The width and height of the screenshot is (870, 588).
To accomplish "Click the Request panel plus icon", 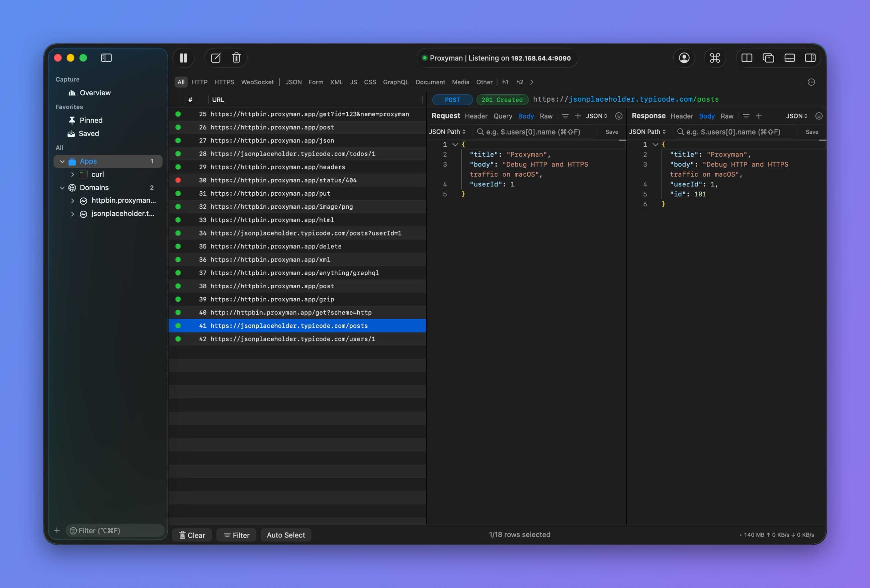I will pyautogui.click(x=578, y=116).
